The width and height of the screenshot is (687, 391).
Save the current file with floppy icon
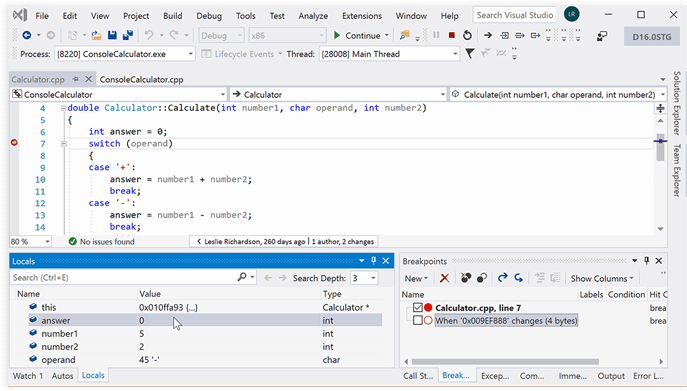click(x=112, y=35)
